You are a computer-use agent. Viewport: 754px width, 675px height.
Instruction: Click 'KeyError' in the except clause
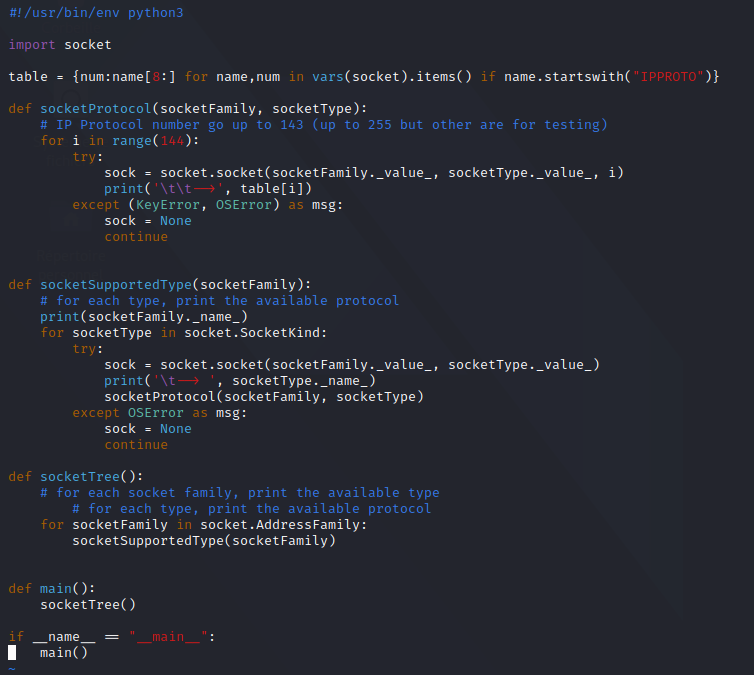coord(167,205)
